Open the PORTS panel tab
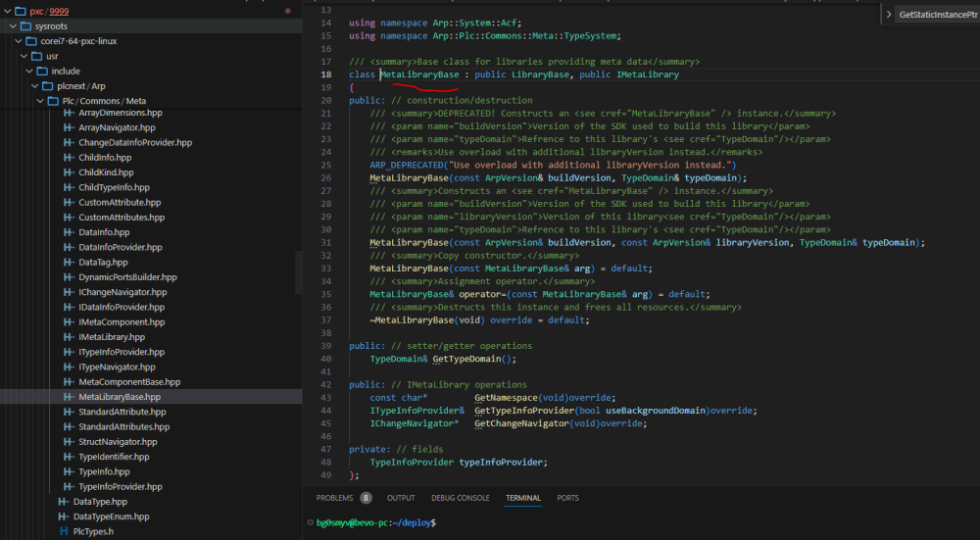This screenshot has width=980, height=540. coord(567,498)
